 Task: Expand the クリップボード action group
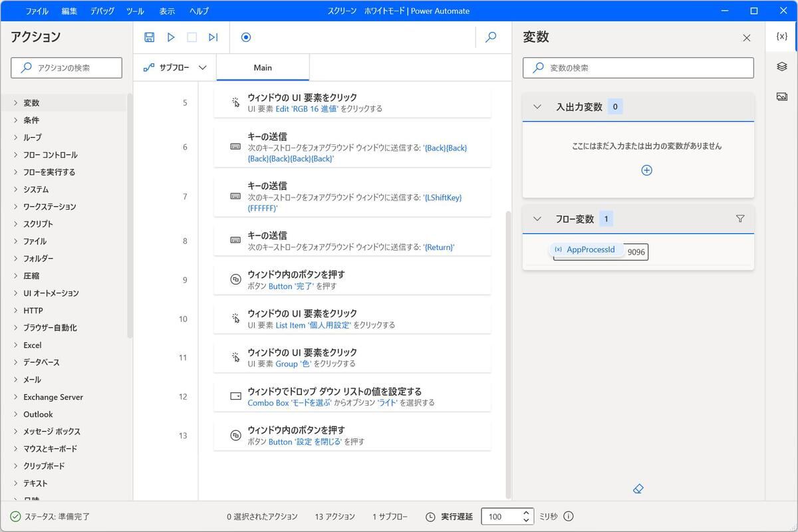[x=15, y=466]
